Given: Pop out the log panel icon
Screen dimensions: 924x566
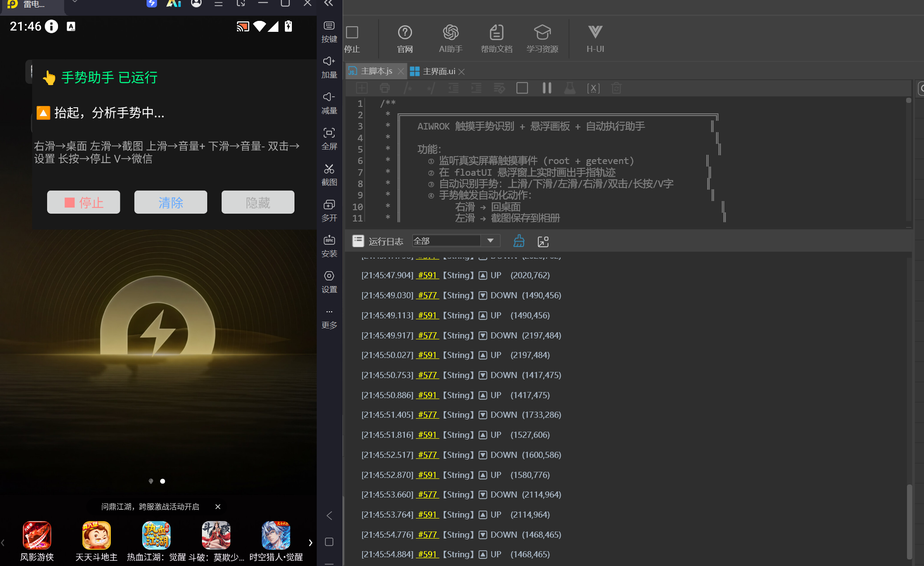Looking at the screenshot, I should tap(543, 241).
